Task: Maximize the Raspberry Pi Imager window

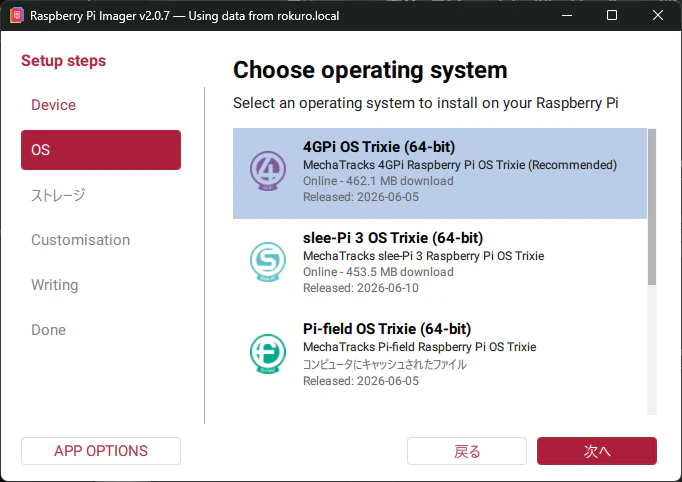Action: point(612,15)
